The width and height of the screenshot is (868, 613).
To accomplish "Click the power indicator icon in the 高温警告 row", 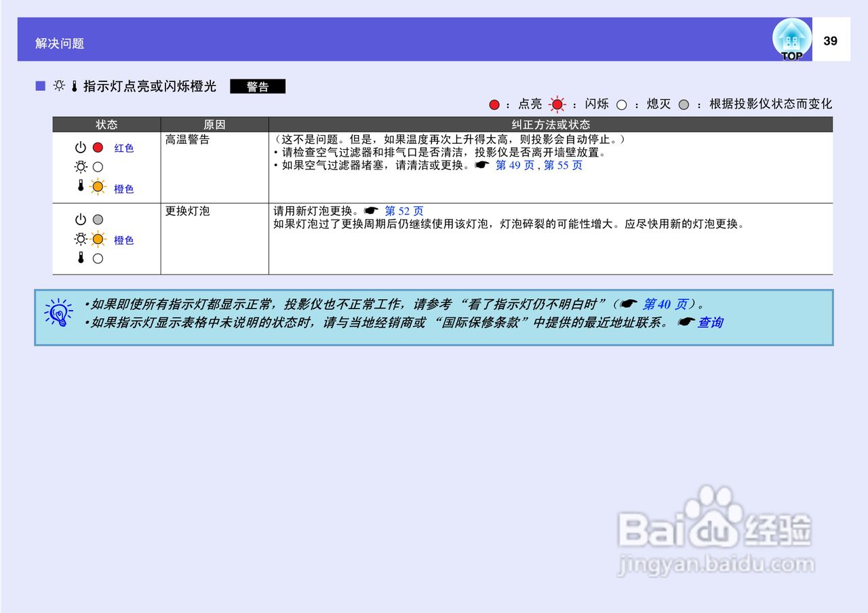I will click(81, 146).
